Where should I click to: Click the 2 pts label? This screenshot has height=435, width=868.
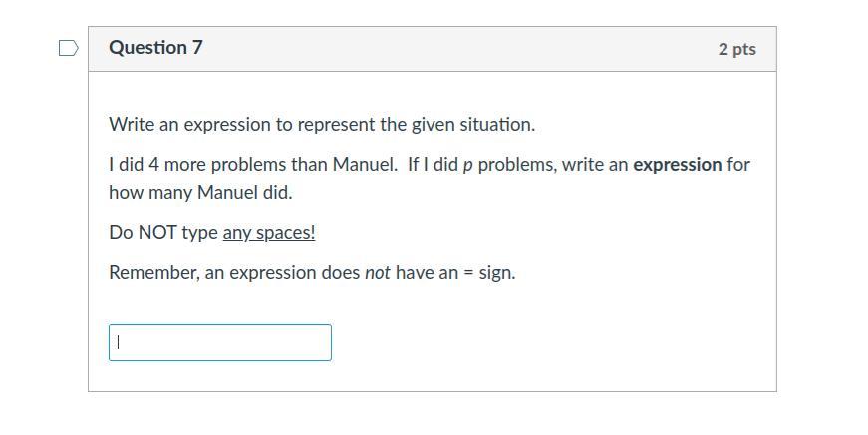click(x=736, y=49)
